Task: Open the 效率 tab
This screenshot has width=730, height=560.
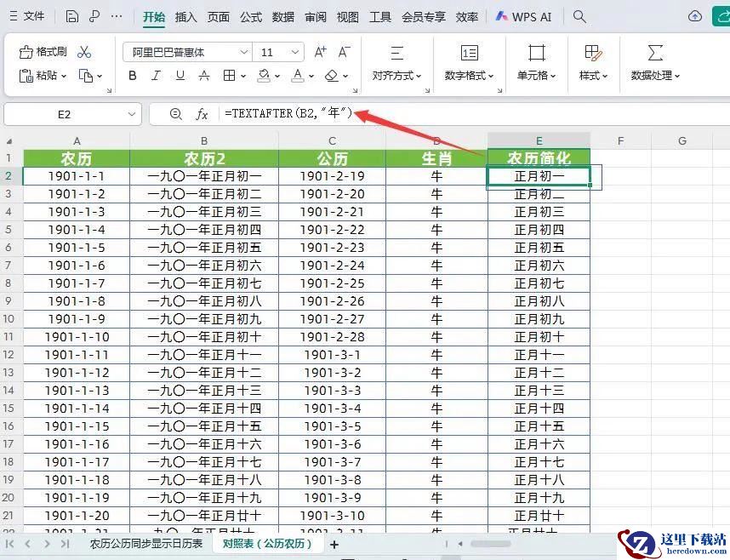Action: [467, 17]
